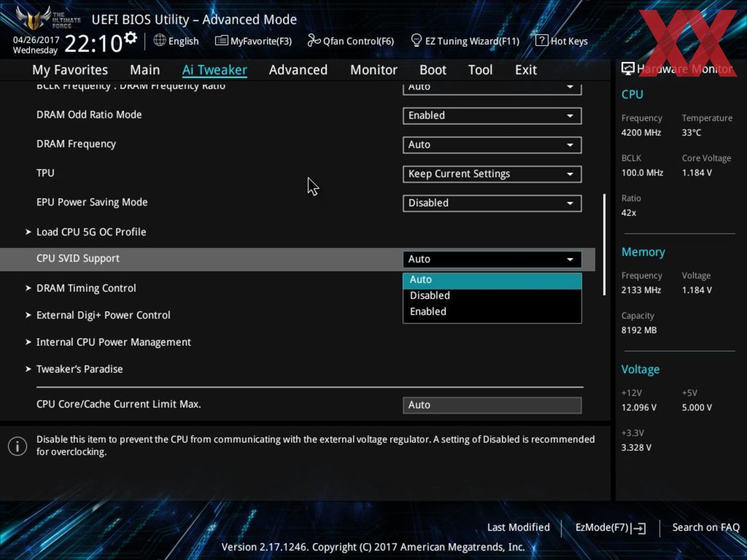Launch Qfan Control(F6) label

coord(358,41)
